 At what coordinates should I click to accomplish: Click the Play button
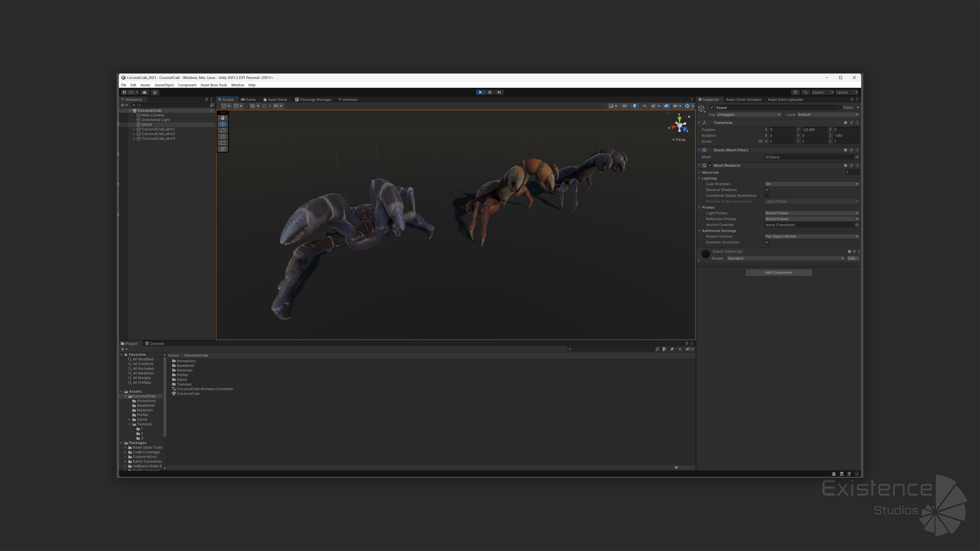click(x=480, y=92)
